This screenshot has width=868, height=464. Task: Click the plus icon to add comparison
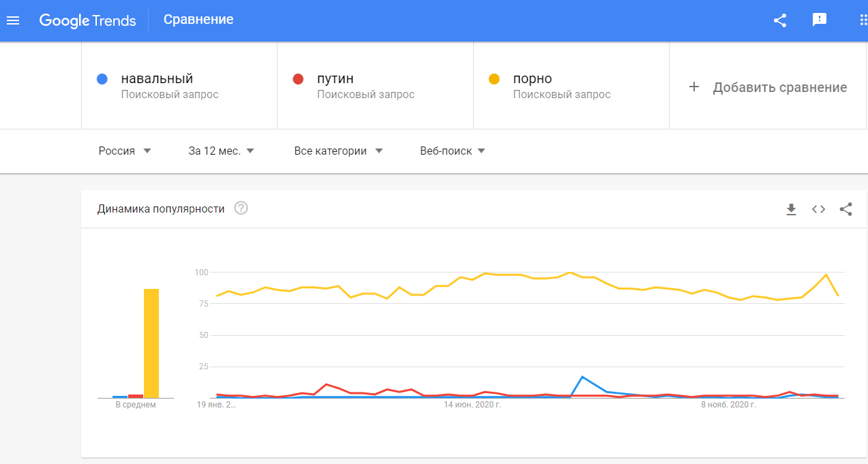coord(694,87)
